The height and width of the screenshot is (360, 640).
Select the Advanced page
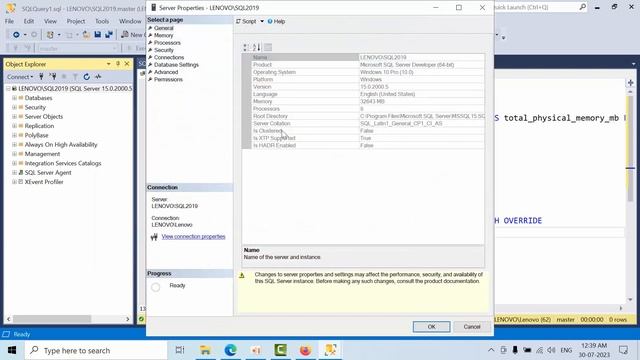pos(166,72)
